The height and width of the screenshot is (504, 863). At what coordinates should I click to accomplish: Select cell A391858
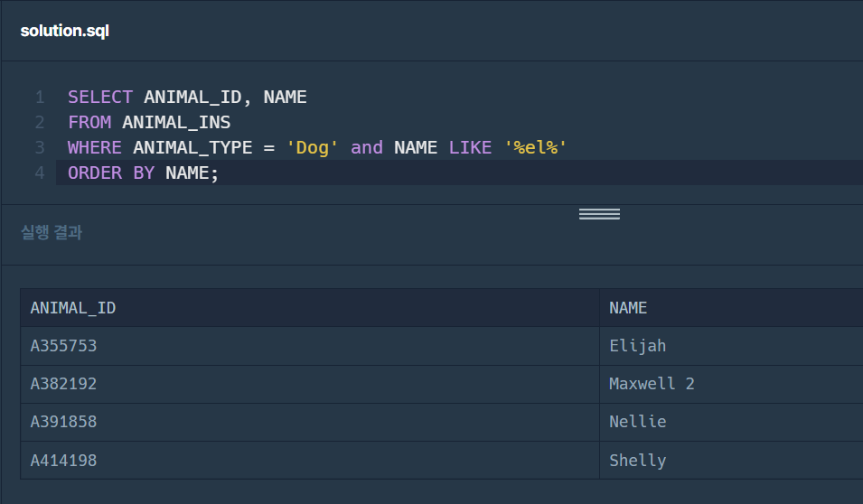[x=310, y=422]
